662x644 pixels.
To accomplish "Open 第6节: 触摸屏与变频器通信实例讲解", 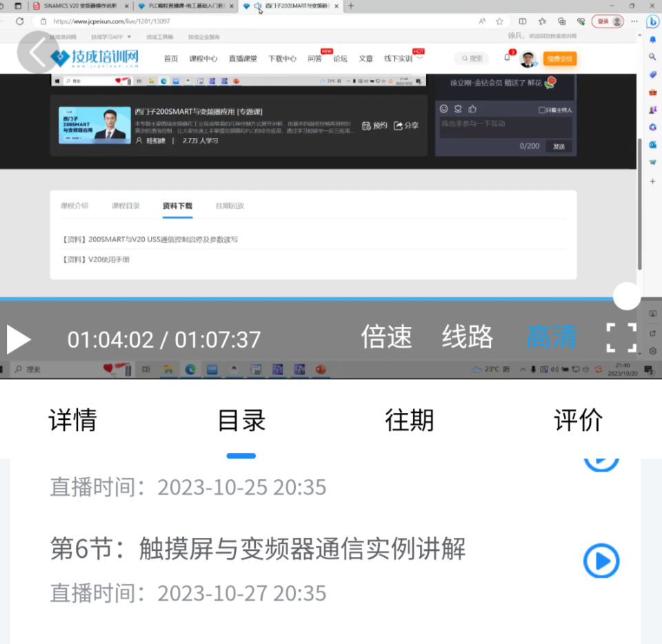I will (x=258, y=549).
